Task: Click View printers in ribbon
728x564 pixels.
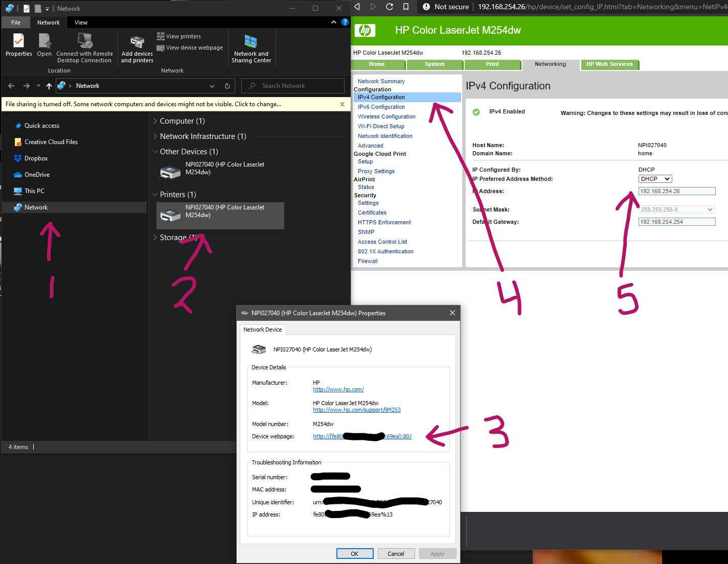Action: coord(179,36)
